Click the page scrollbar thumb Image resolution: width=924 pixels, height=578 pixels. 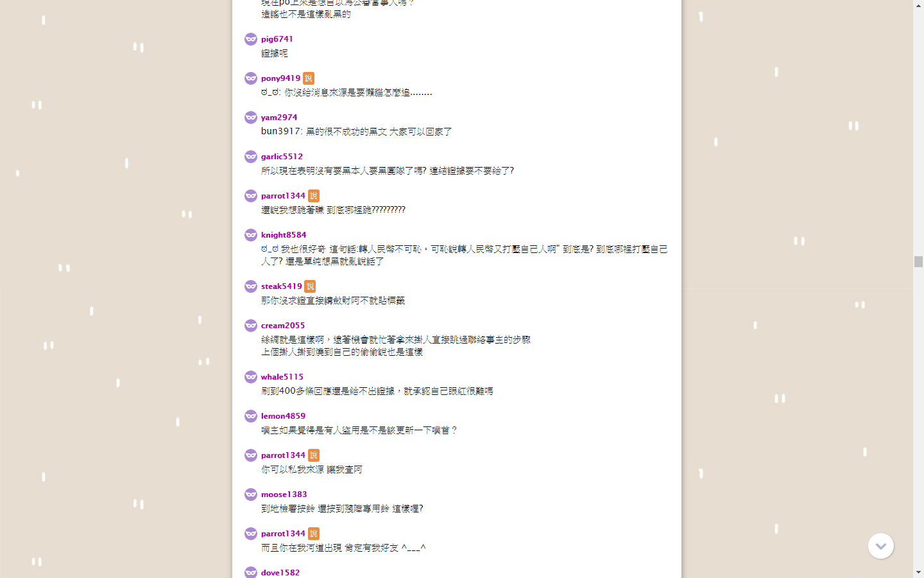click(x=918, y=261)
